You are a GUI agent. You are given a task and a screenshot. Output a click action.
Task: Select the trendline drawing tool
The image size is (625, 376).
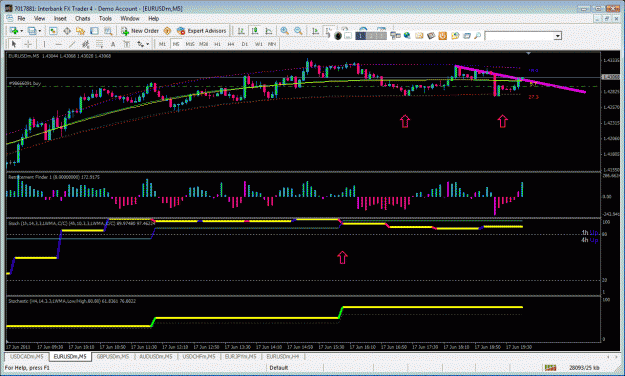72,44
